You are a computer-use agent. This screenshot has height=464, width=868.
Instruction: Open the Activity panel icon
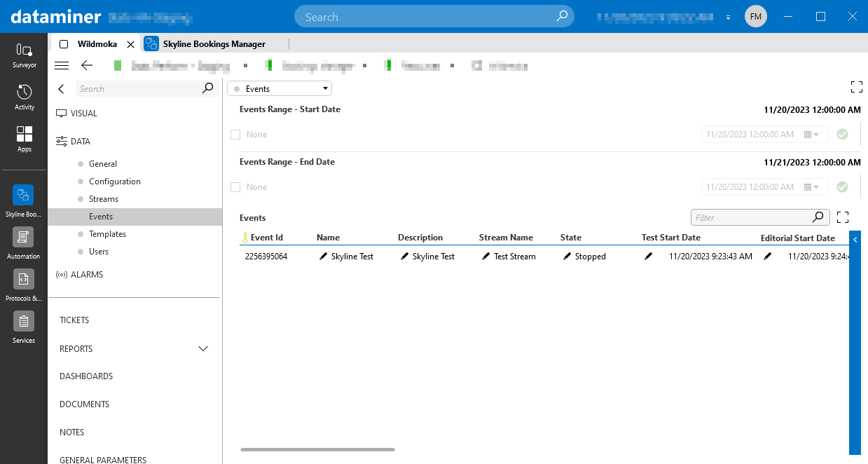[x=24, y=93]
